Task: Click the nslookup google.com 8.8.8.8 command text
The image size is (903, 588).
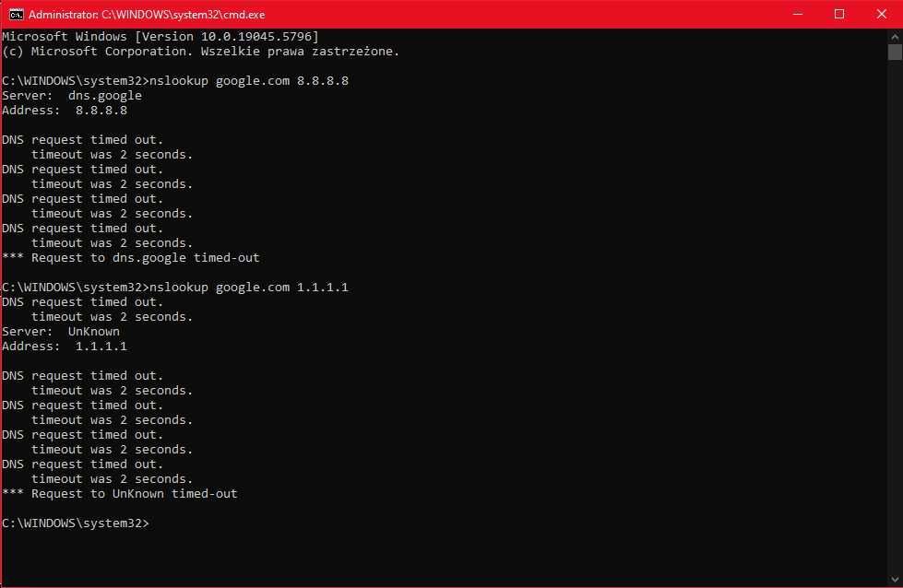Action: 249,80
